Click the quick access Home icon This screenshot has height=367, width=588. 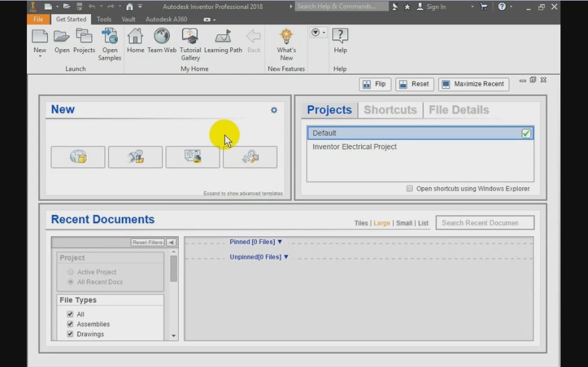130,7
